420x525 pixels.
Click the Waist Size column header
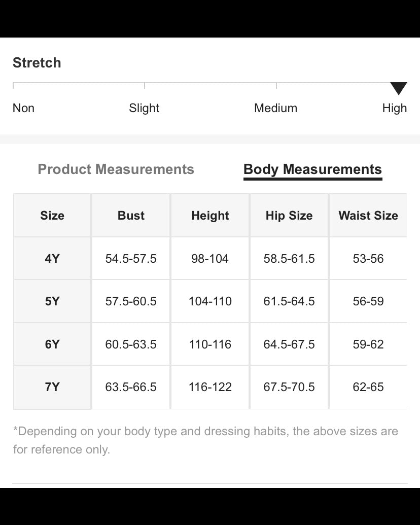pyautogui.click(x=368, y=215)
